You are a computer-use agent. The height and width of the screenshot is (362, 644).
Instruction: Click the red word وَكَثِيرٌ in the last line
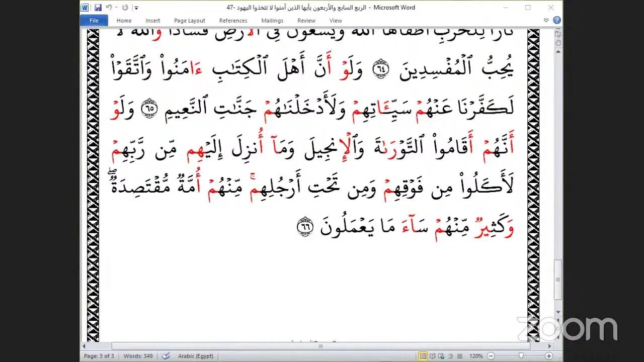[494, 227]
